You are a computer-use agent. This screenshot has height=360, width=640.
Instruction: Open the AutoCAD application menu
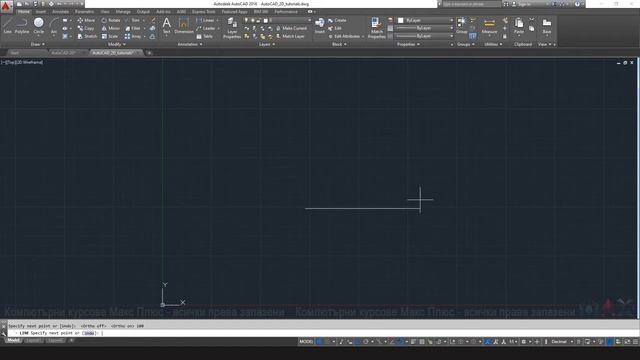(x=6, y=6)
